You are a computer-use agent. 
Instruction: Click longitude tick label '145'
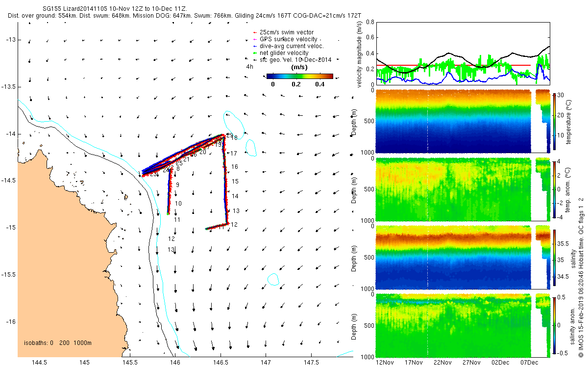84,363
